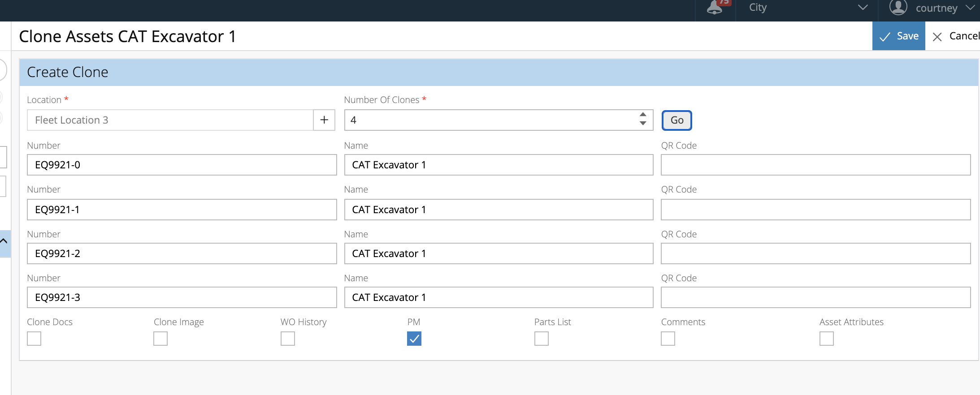
Task: Click the Clone Assets CAT Excavator 1 title
Action: [127, 36]
